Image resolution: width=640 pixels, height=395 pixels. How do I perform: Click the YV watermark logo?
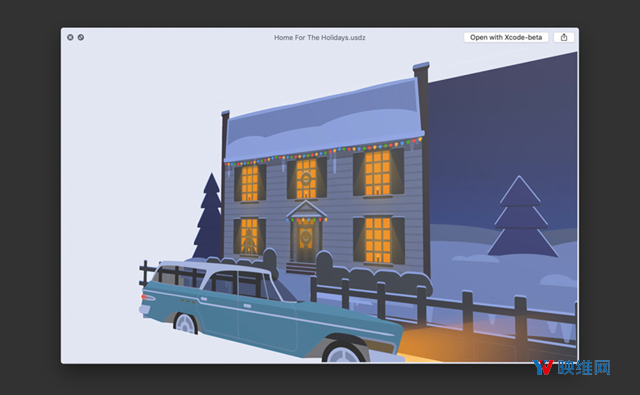click(544, 367)
